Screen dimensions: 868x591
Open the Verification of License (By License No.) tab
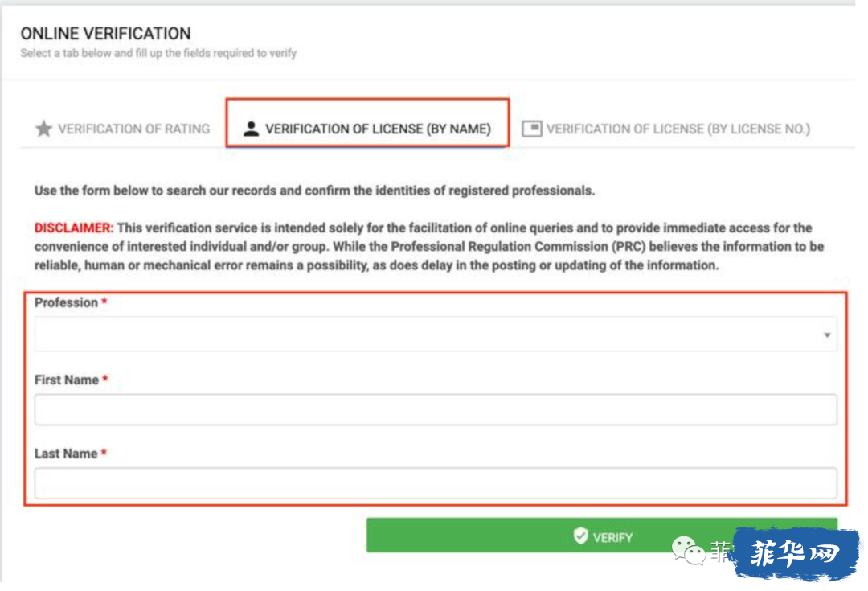pyautogui.click(x=666, y=129)
